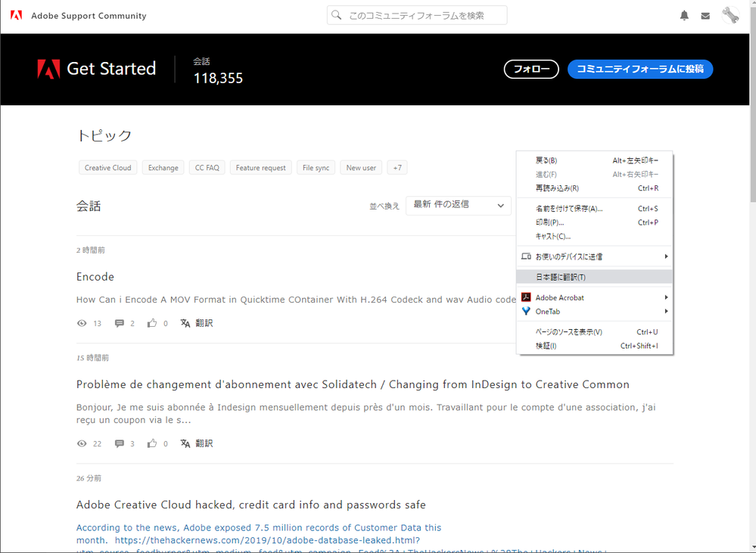Show more tags with +7

point(397,168)
